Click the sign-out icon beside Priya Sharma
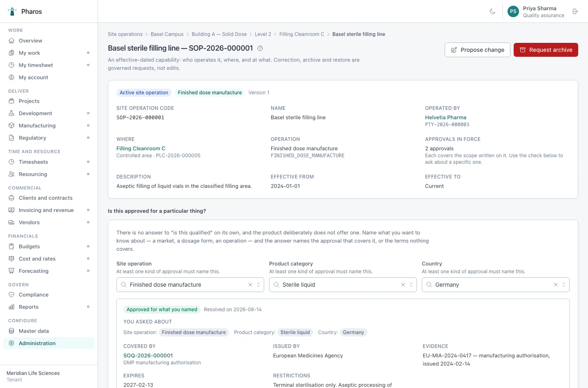 click(x=575, y=11)
